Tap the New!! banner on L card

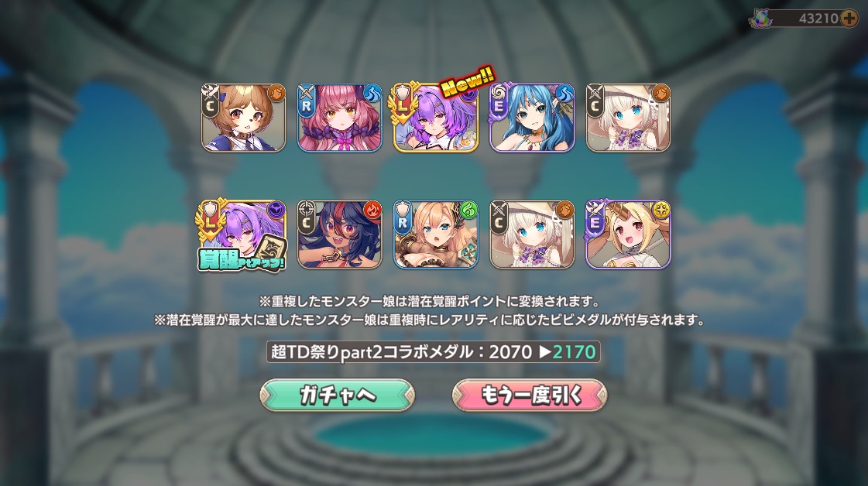[x=467, y=84]
